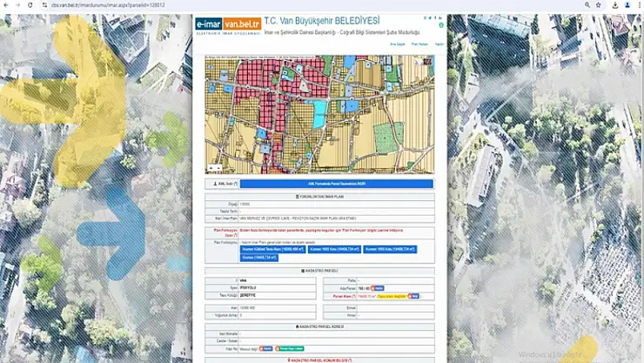Click the zoning plan map image
The image size is (644, 363).
[319, 115]
